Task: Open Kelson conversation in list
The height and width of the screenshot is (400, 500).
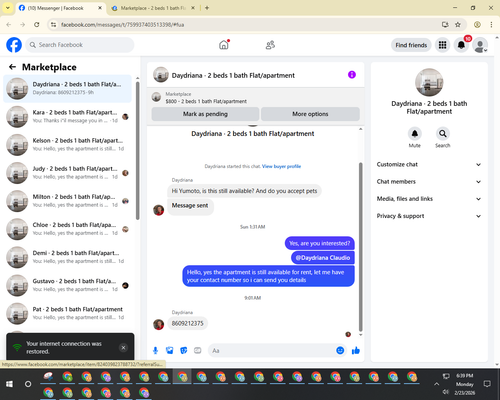Action: [x=67, y=145]
